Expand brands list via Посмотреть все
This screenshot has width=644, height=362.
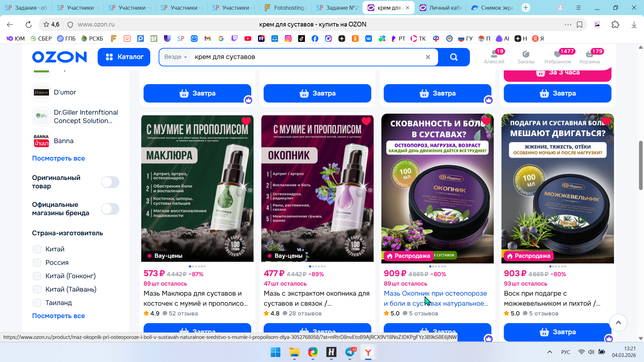pos(58,158)
